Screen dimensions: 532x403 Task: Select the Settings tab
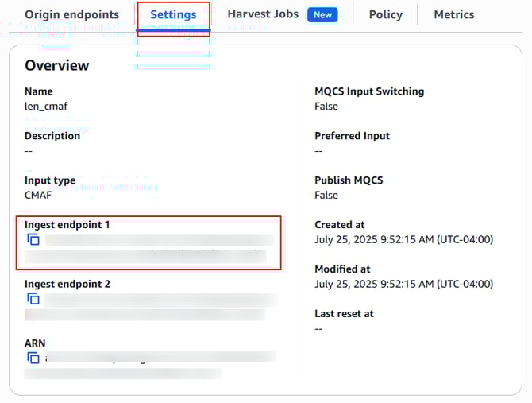pyautogui.click(x=173, y=14)
